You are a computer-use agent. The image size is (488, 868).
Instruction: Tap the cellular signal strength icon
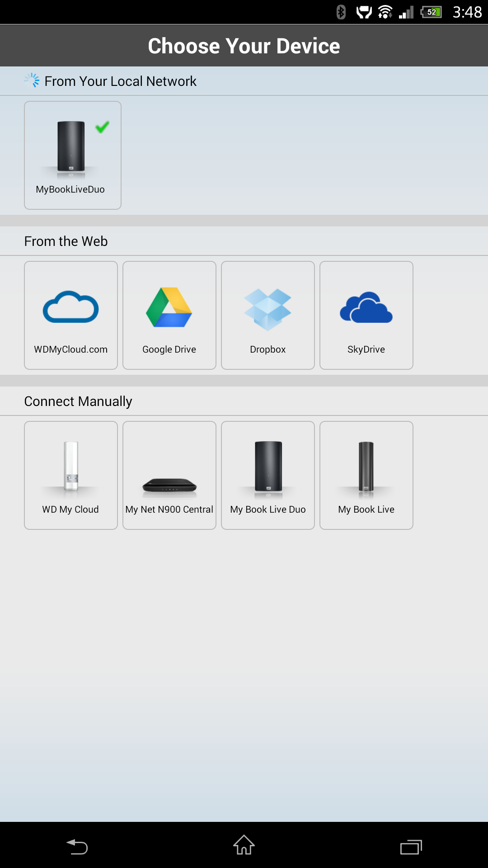click(x=407, y=12)
